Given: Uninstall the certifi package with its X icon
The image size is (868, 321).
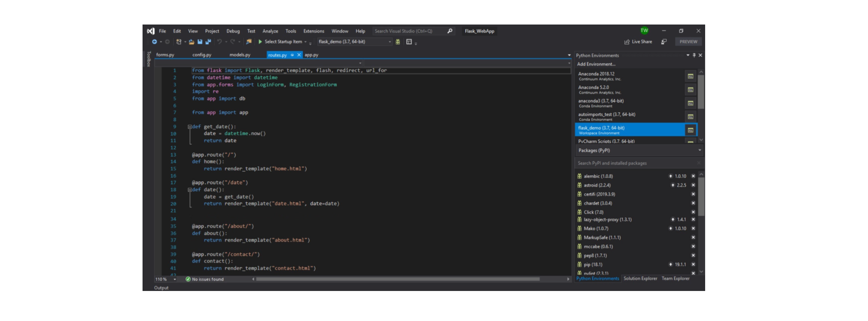Looking at the screenshot, I should click(x=693, y=194).
